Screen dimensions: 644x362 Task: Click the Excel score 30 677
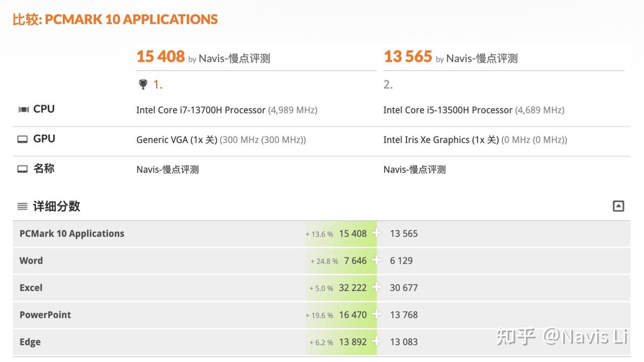[x=404, y=287]
